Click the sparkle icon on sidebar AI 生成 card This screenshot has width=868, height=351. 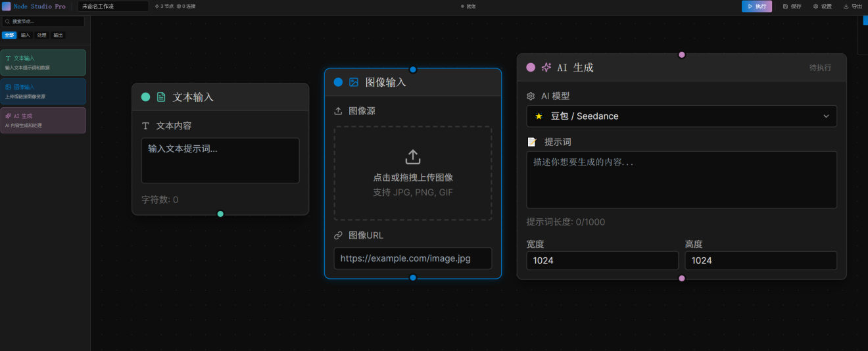[8, 116]
